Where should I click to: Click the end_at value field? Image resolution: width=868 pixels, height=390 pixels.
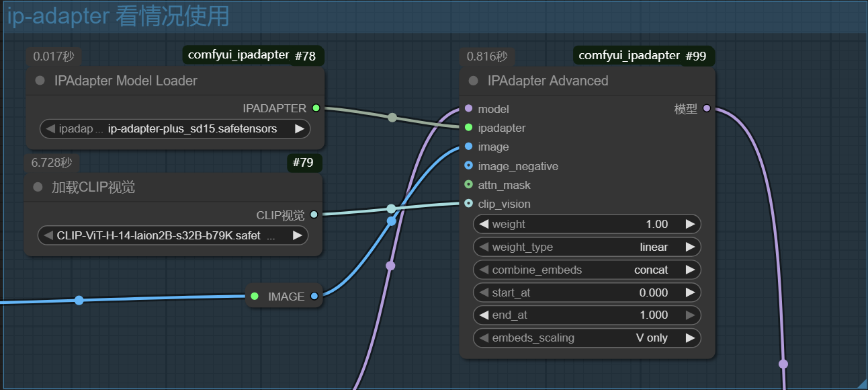pyautogui.click(x=587, y=315)
